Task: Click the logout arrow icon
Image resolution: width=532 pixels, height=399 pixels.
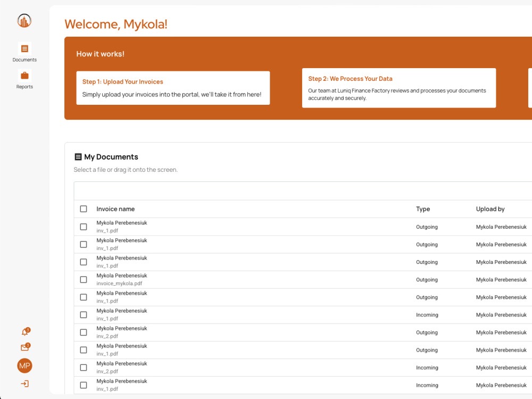Action: (x=24, y=384)
